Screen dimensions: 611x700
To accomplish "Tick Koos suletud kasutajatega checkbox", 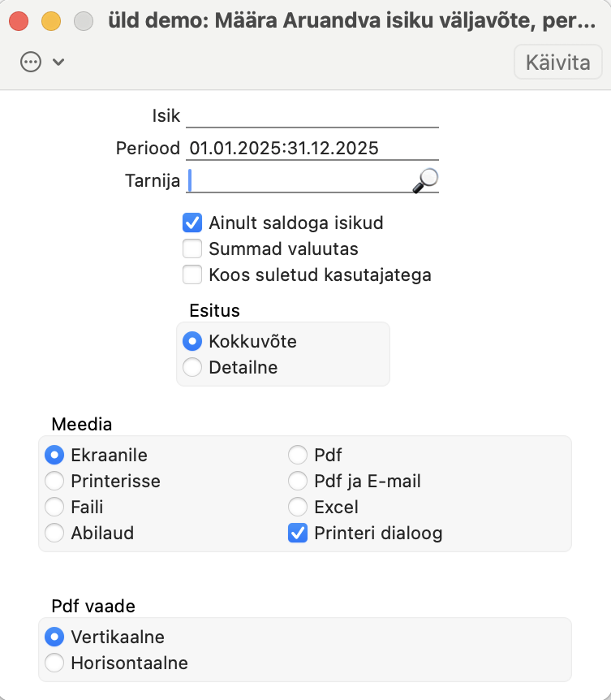I will [x=192, y=274].
